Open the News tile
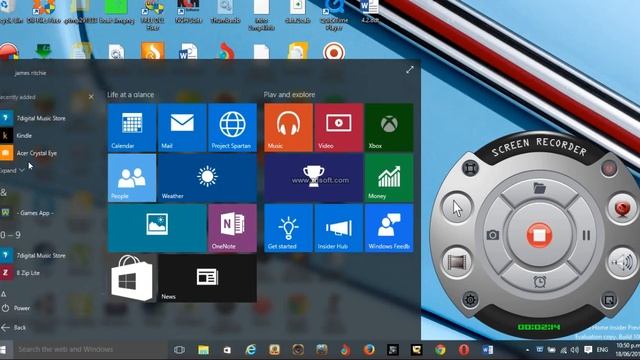 click(x=207, y=278)
